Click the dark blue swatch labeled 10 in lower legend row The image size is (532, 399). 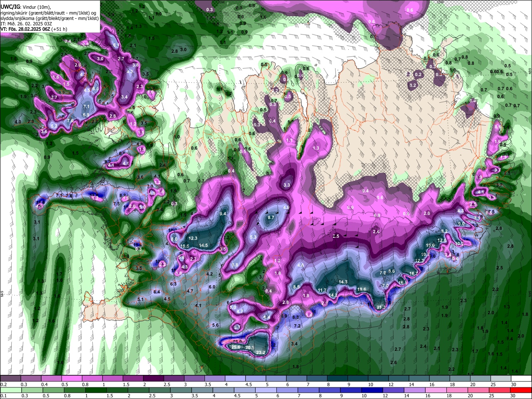(x=371, y=390)
